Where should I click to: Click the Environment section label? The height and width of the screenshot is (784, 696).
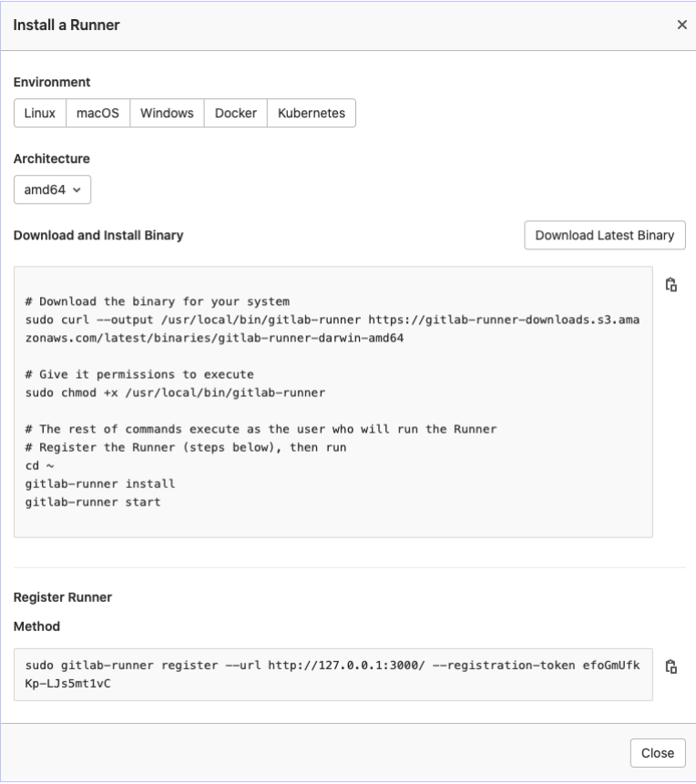49,82
